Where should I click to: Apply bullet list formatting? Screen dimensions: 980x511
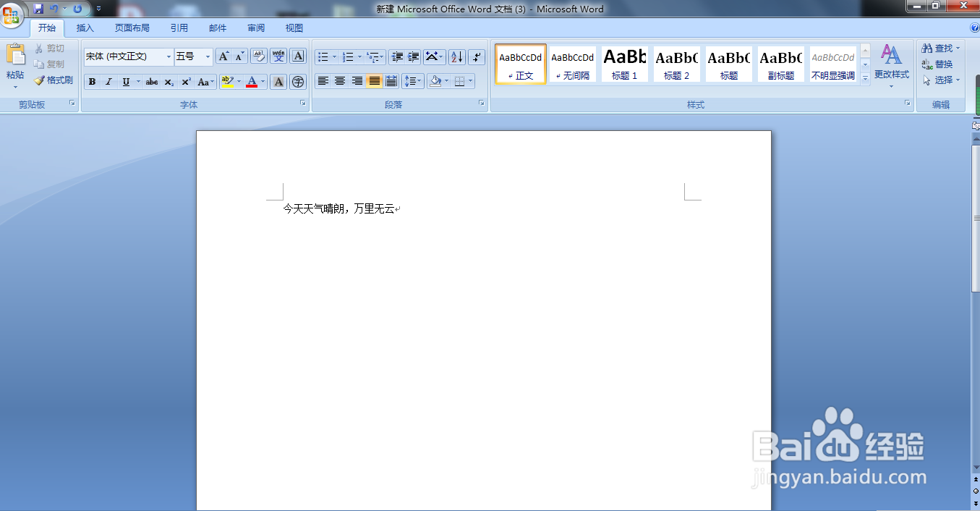323,56
